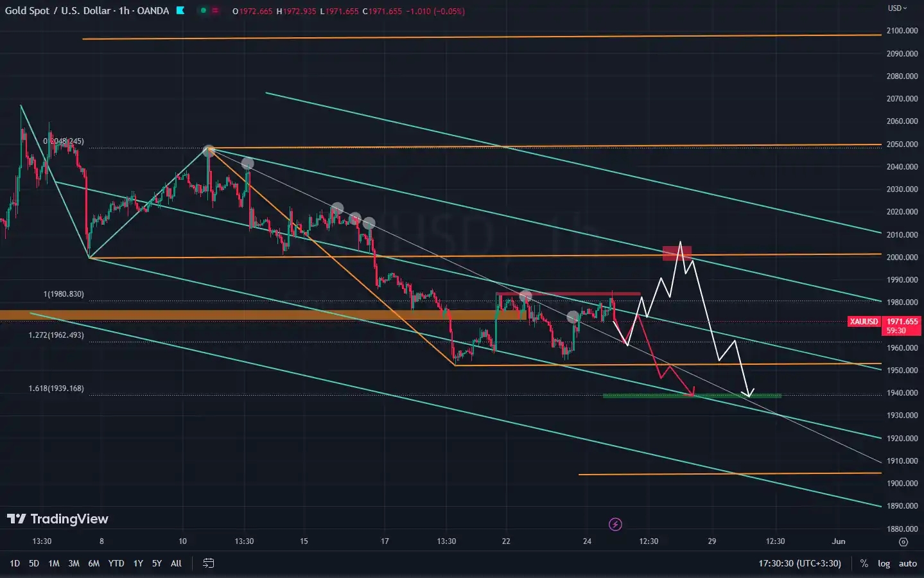
Task: Toggle auto scale mode
Action: pos(907,563)
